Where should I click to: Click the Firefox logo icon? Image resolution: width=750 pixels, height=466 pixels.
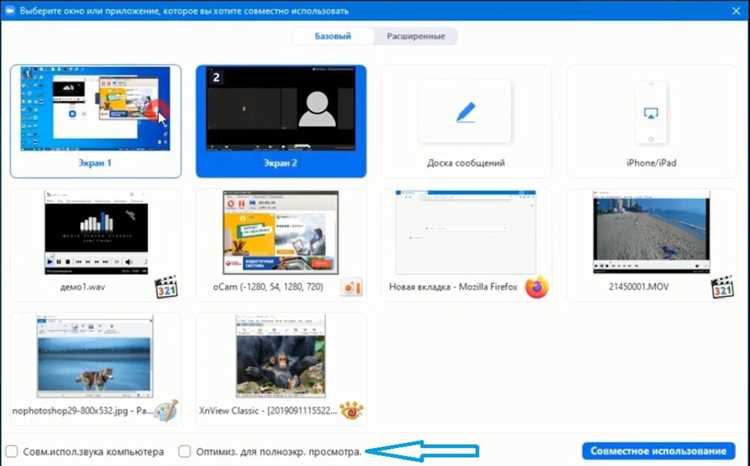536,288
